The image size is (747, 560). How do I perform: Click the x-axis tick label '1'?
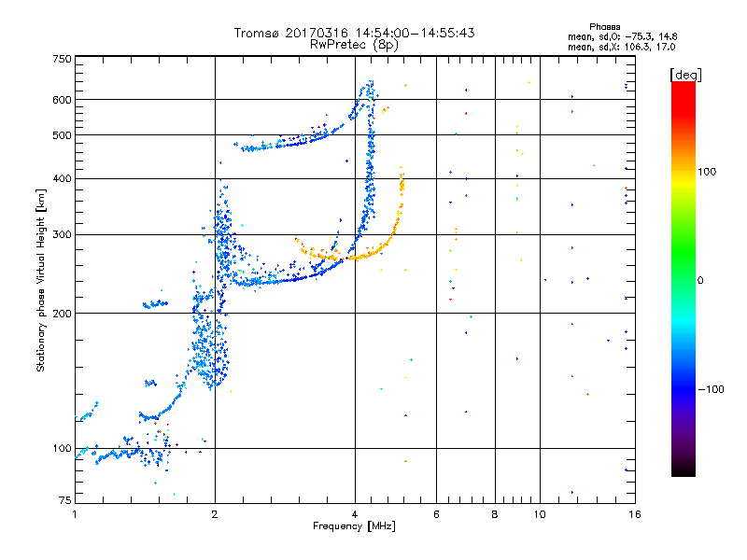75,514
